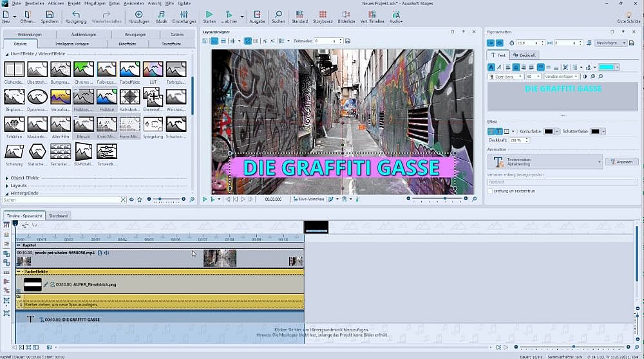644x359 pixels.
Task: Choose the Kaleidoskop live effect
Action: pos(129,97)
